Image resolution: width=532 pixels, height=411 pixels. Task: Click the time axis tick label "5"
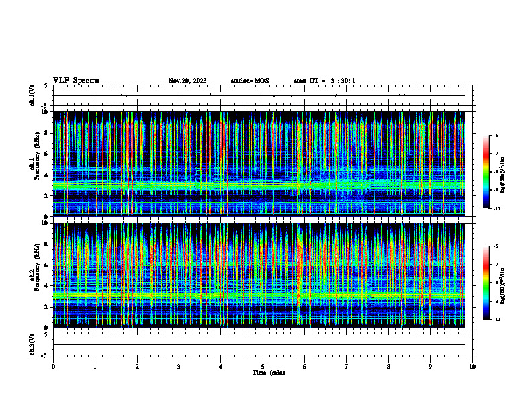[263, 367]
